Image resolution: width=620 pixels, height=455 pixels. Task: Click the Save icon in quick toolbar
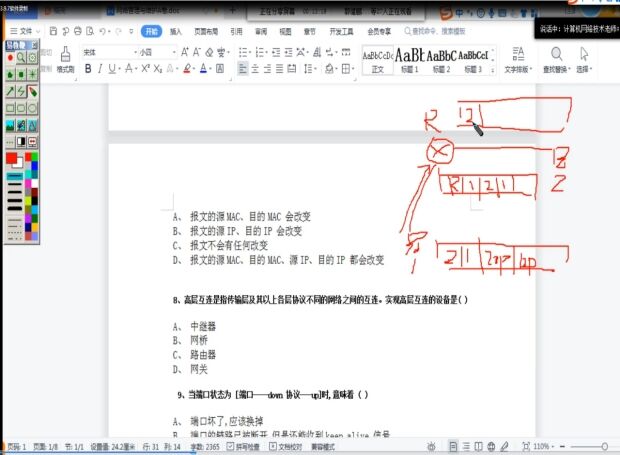(x=51, y=32)
